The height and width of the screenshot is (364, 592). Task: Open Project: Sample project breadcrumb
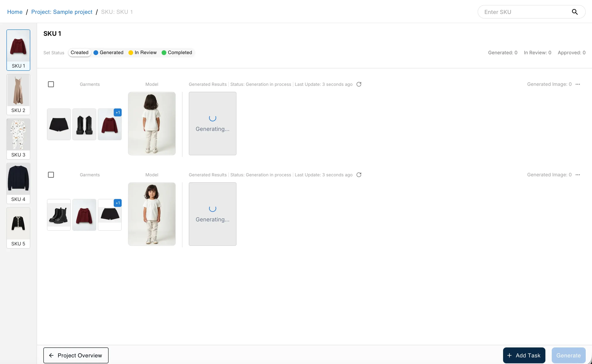point(62,12)
